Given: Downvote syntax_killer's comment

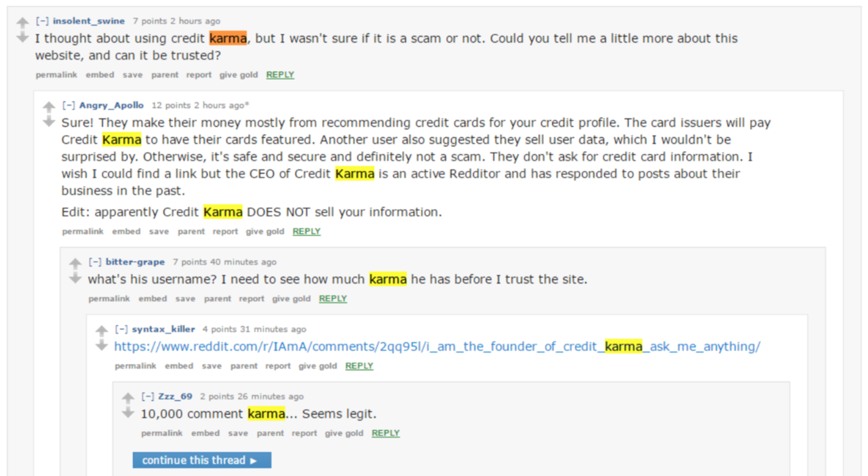Looking at the screenshot, I should 102,345.
